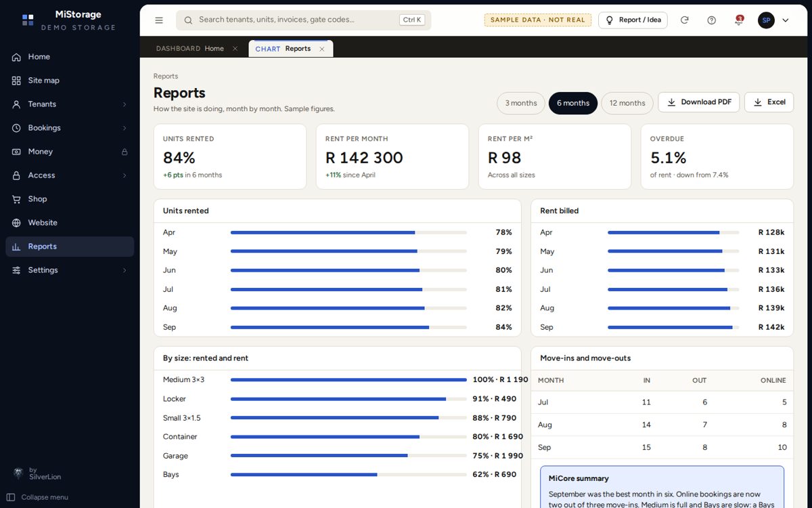Image resolution: width=812 pixels, height=508 pixels.
Task: Click the refresh icon in top bar
Action: coord(685,20)
